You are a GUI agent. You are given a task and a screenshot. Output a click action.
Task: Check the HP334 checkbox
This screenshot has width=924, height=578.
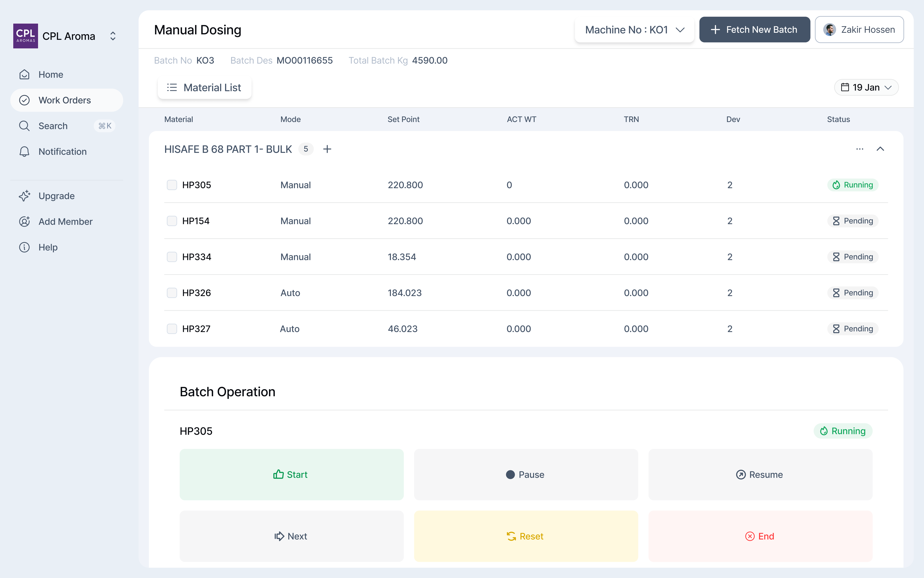[x=172, y=257]
